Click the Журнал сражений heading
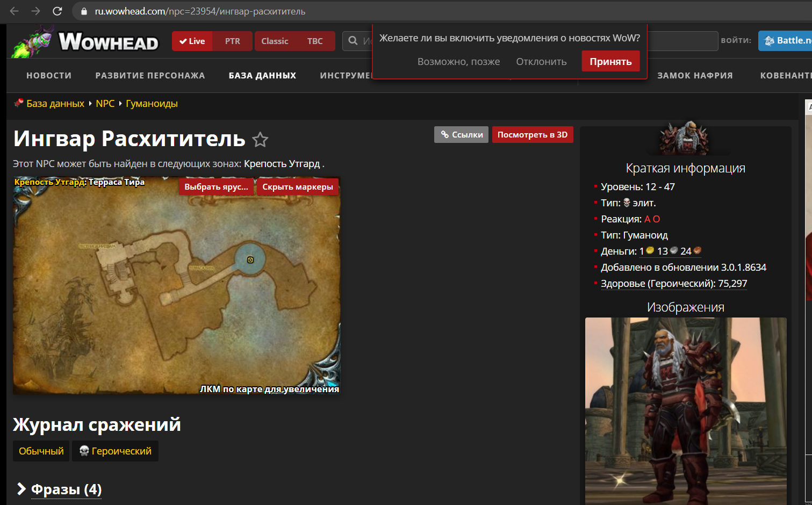This screenshot has width=812, height=505. pyautogui.click(x=97, y=424)
